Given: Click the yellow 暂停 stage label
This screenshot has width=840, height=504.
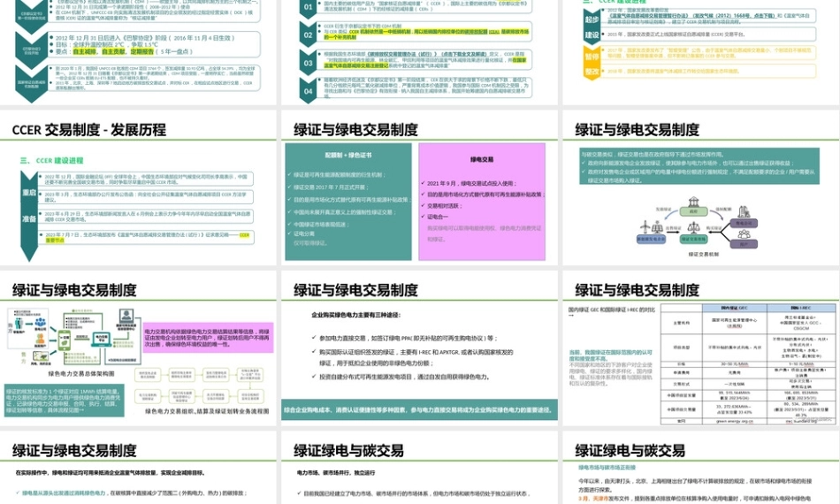Looking at the screenshot, I should click(592, 57).
